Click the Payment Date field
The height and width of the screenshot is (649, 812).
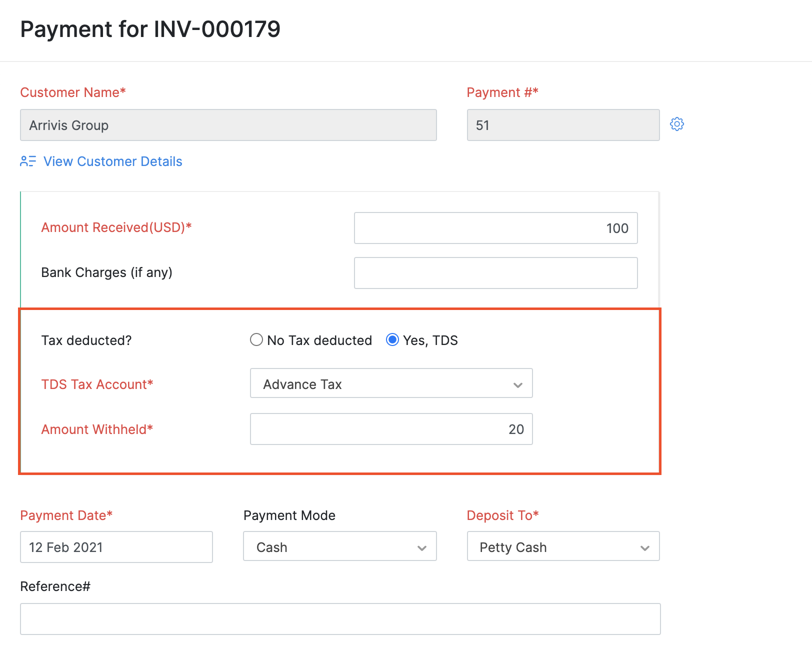[116, 547]
